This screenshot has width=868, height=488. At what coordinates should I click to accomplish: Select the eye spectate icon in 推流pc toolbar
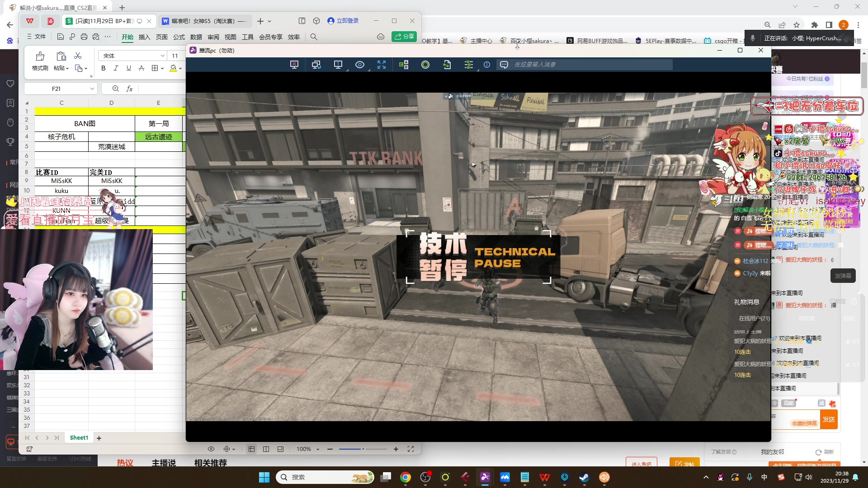tap(360, 65)
